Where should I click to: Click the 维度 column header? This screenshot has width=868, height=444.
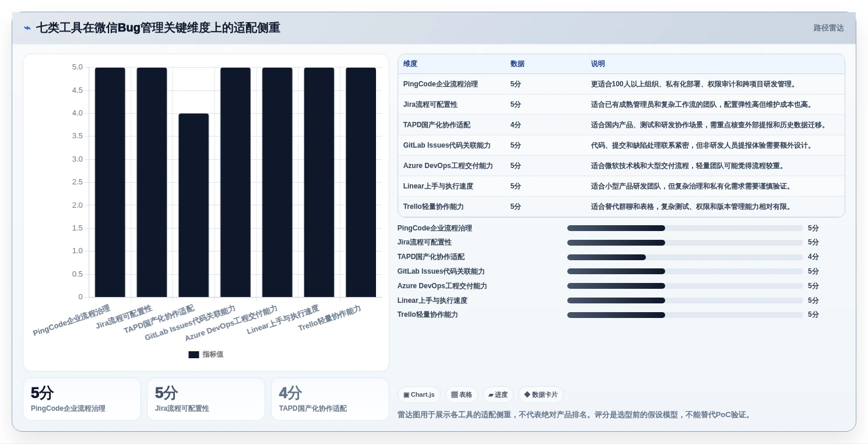click(410, 64)
